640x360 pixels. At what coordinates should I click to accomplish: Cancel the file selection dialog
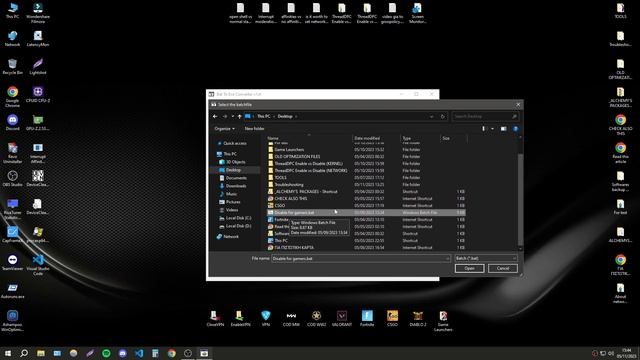pyautogui.click(x=503, y=268)
